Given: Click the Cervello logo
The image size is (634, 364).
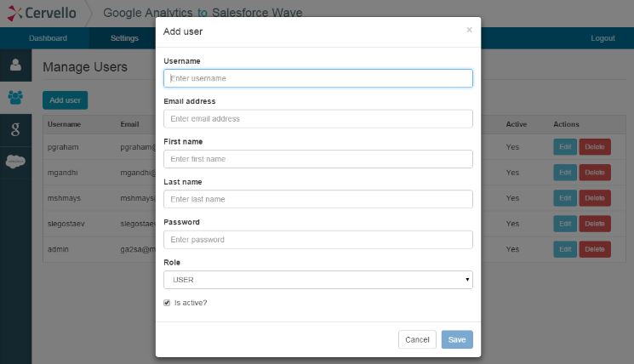Looking at the screenshot, I should pyautogui.click(x=42, y=13).
